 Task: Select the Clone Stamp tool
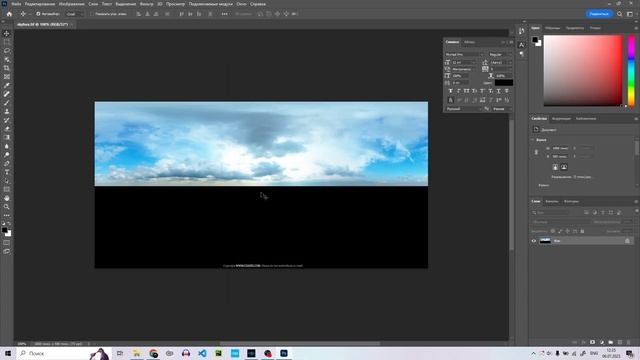coord(7,111)
